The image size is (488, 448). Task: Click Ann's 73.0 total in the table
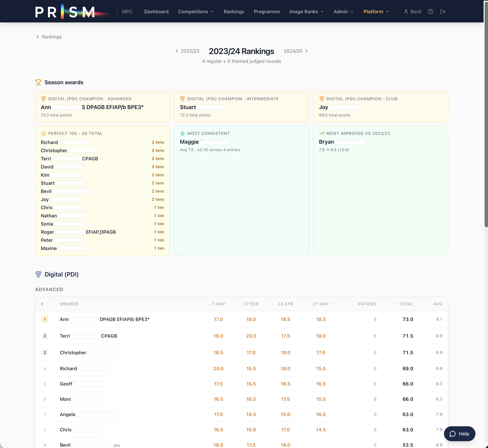tap(408, 319)
